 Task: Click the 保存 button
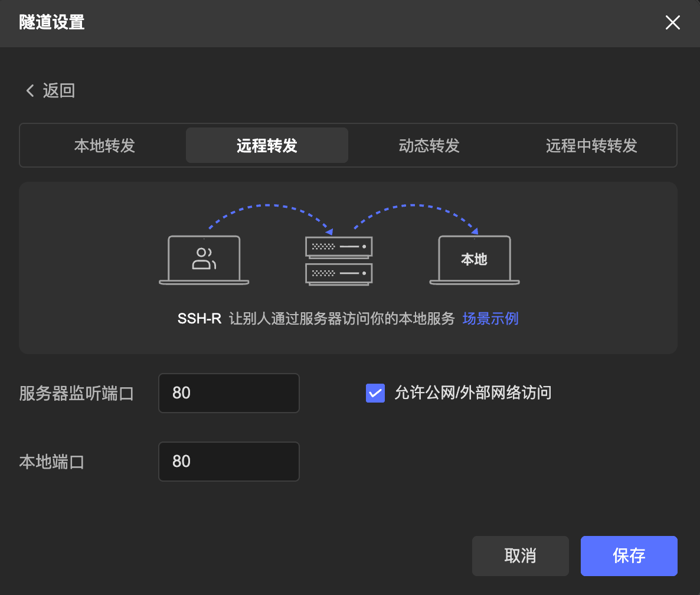[x=629, y=555]
